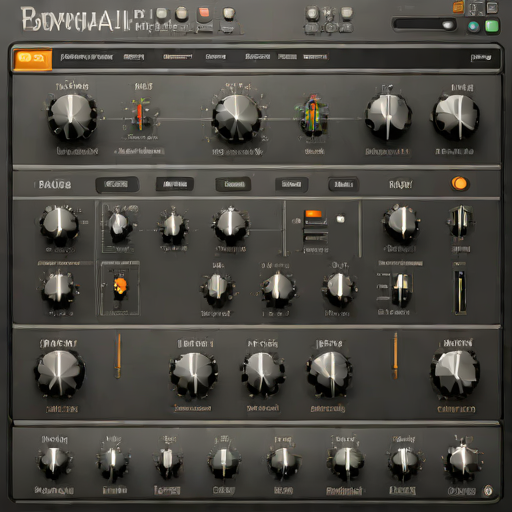
Task: Click the green square button in header
Action: (492, 26)
